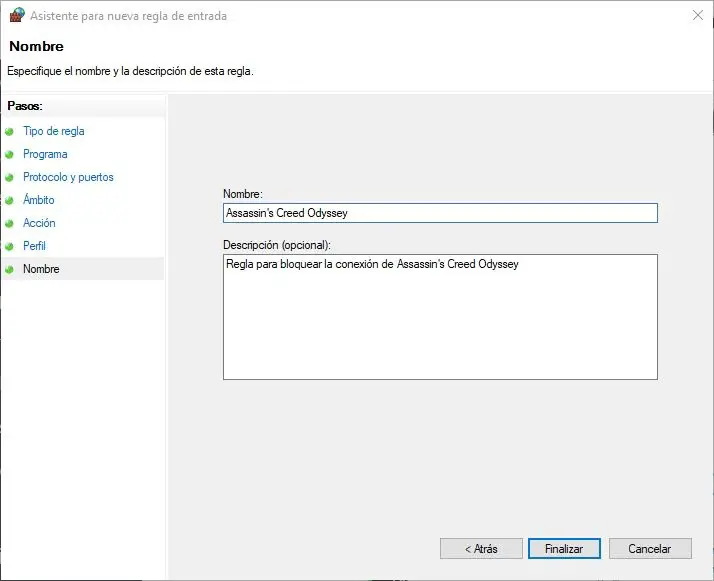Image resolution: width=714 pixels, height=581 pixels.
Task: Click green bullet beside Nombre step
Action: [10, 269]
